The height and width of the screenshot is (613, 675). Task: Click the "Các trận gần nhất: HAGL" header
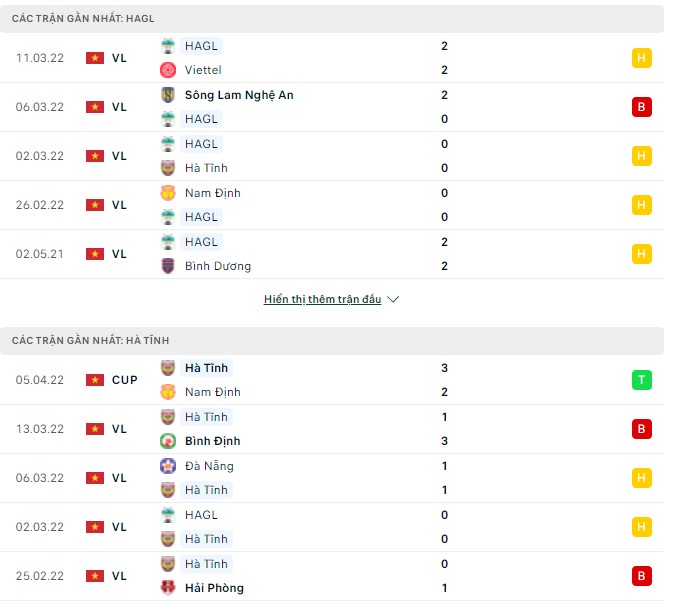coord(83,19)
